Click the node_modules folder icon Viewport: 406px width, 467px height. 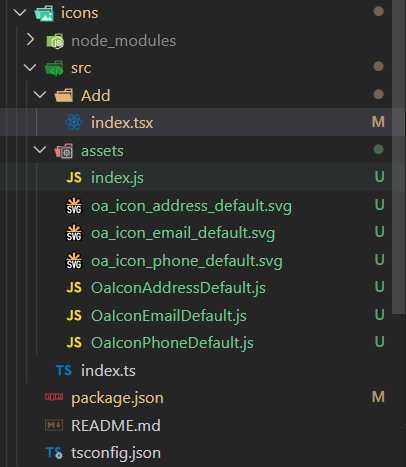(55, 41)
